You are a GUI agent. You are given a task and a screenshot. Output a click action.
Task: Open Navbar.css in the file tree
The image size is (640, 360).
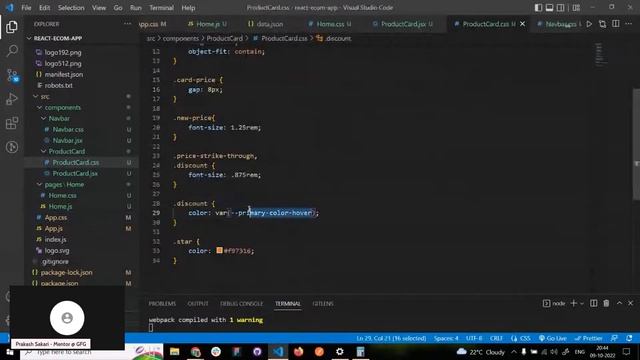68,129
